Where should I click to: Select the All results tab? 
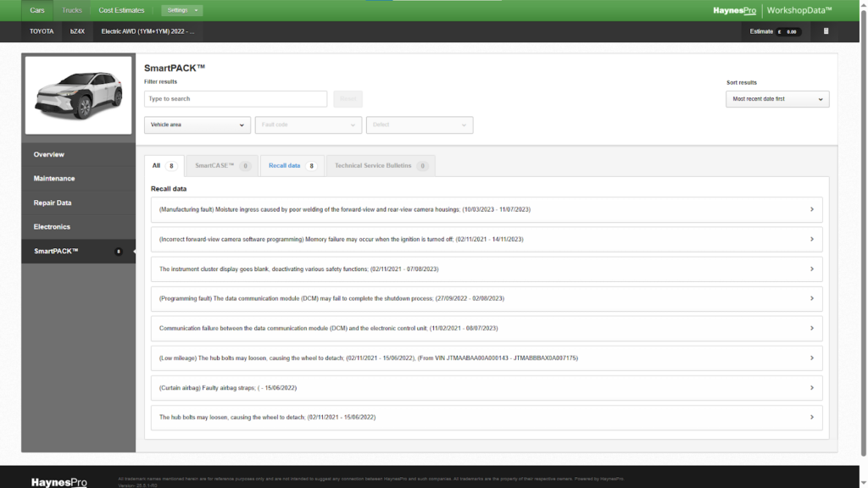[164, 166]
